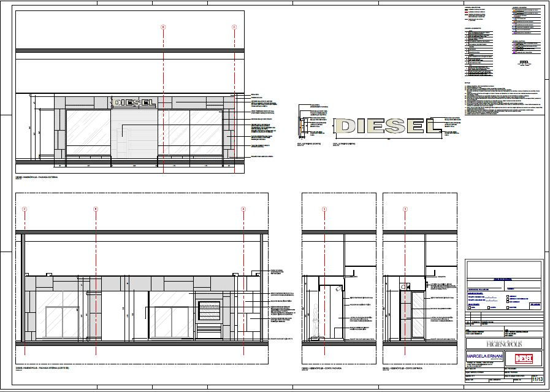The height and width of the screenshot is (392, 550).
Task: Click the human figure silhouette in Corte Fachada
Action: click(x=315, y=320)
